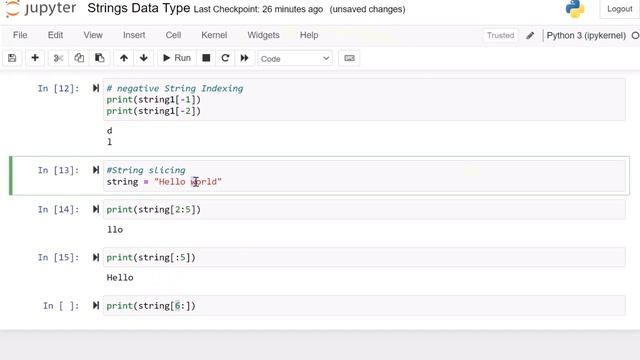Viewport: 640px width, 360px height.
Task: Click the In [15]: prompt label
Action: pyautogui.click(x=58, y=258)
